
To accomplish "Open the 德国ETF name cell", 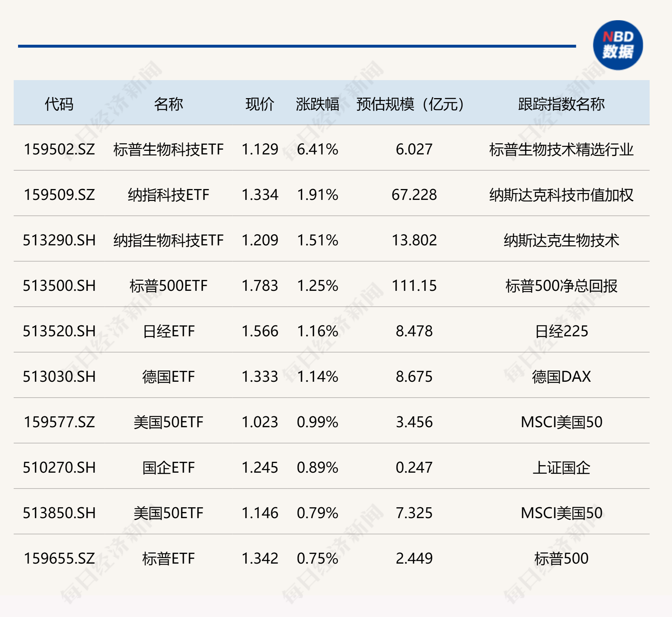I will 169,377.
